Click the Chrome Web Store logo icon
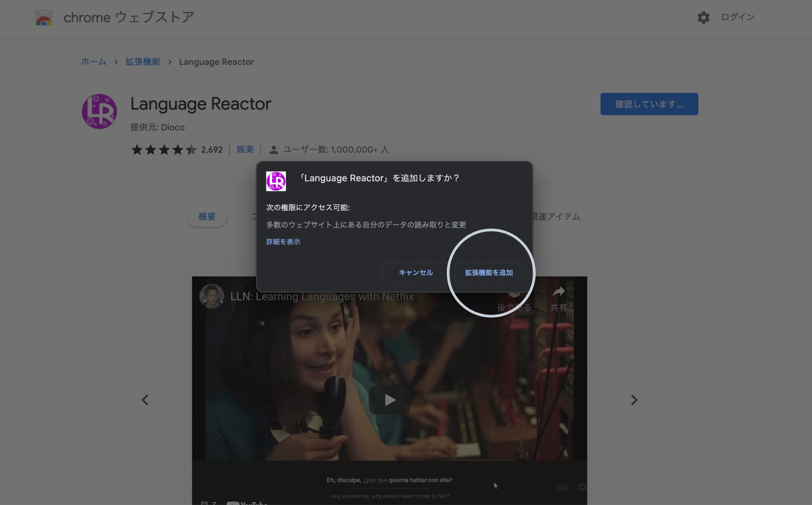The height and width of the screenshot is (505, 812). [x=44, y=18]
